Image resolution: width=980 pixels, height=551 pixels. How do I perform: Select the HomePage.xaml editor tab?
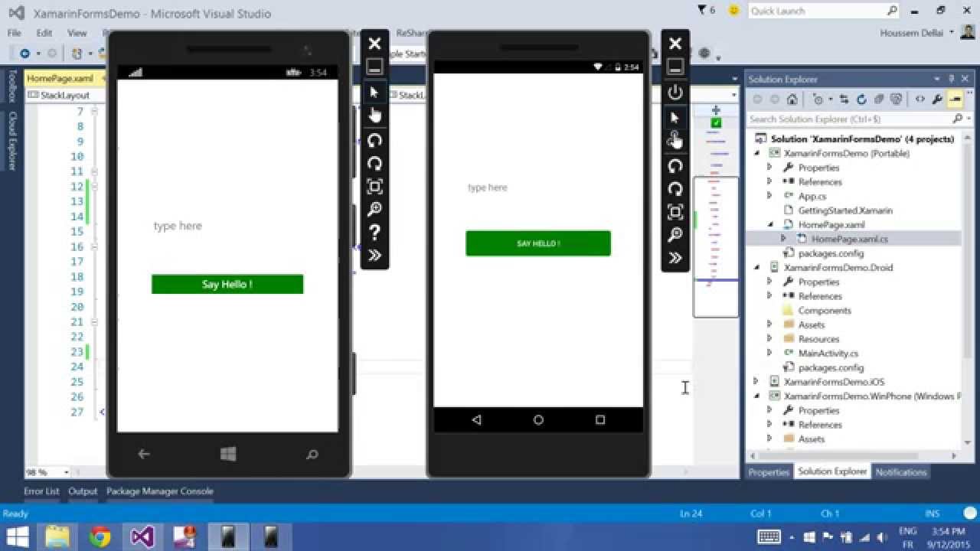pos(60,79)
